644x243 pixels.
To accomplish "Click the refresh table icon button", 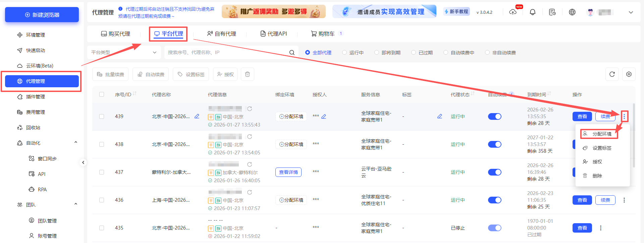I will click(612, 74).
